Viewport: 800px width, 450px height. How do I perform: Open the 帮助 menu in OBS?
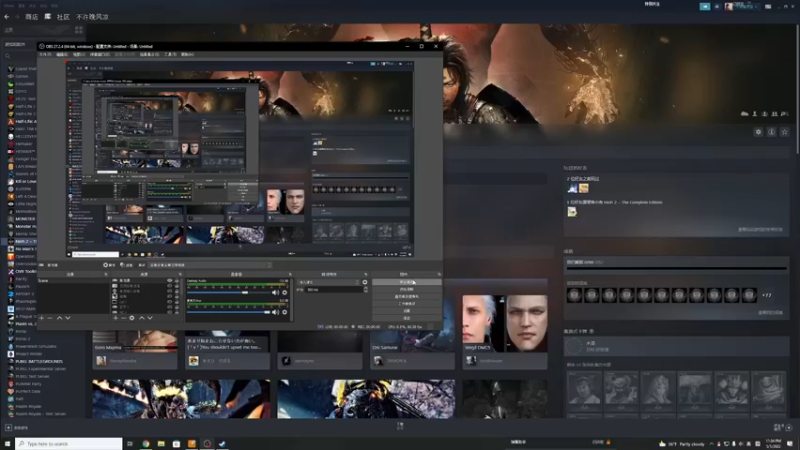187,54
